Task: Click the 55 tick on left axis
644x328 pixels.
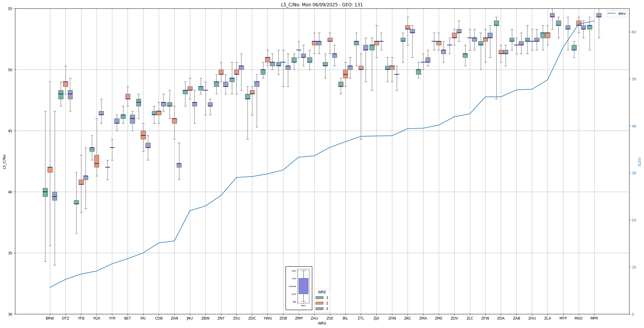Action: click(10, 9)
